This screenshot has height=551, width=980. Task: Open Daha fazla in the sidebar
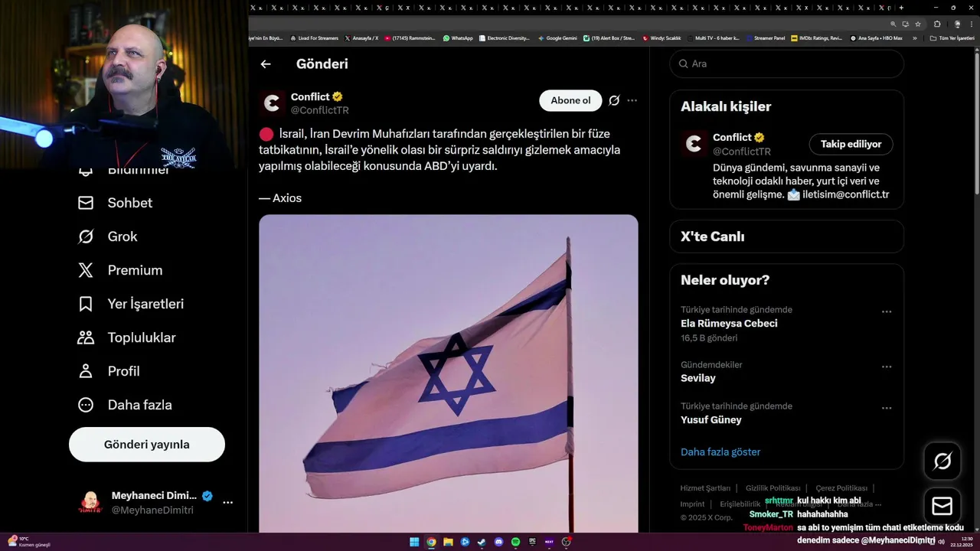[x=125, y=405]
